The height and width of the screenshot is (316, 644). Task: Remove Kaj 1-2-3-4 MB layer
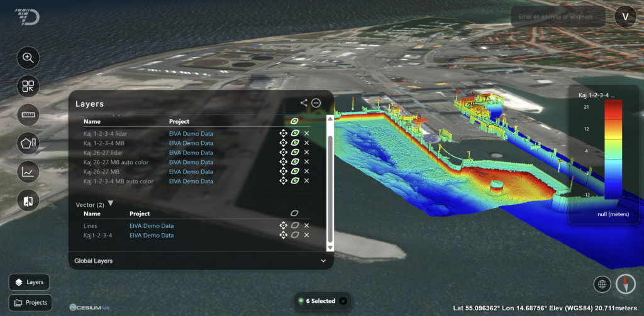tap(306, 143)
